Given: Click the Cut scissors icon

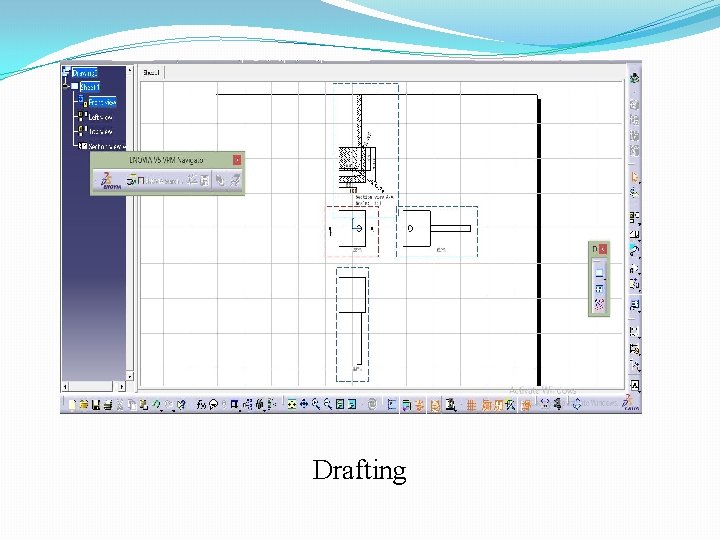Looking at the screenshot, I should 120,405.
